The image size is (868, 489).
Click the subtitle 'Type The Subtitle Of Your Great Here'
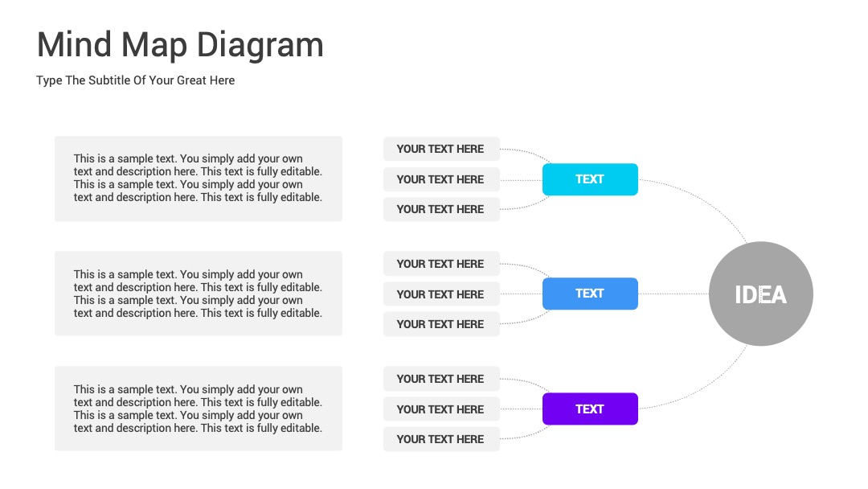pyautogui.click(x=136, y=80)
